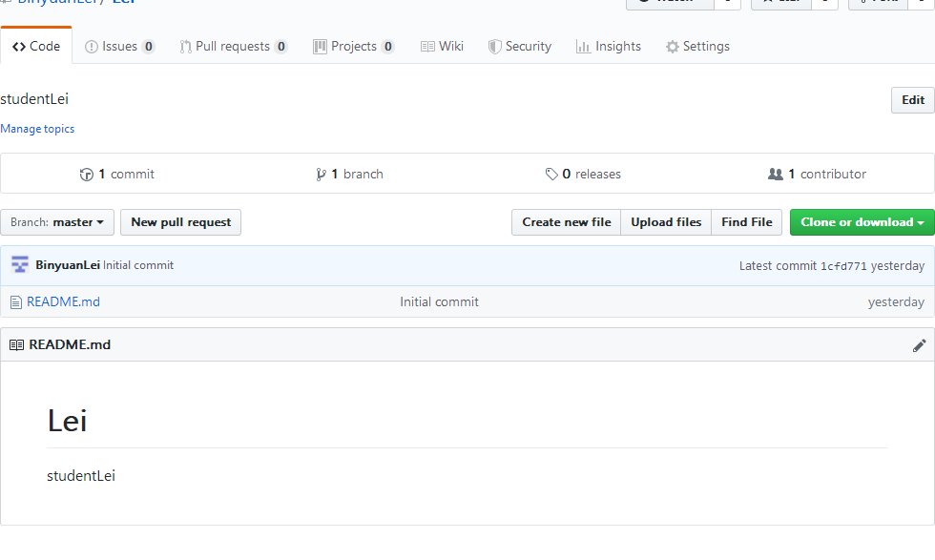Click the Pull requests icon

(x=185, y=47)
